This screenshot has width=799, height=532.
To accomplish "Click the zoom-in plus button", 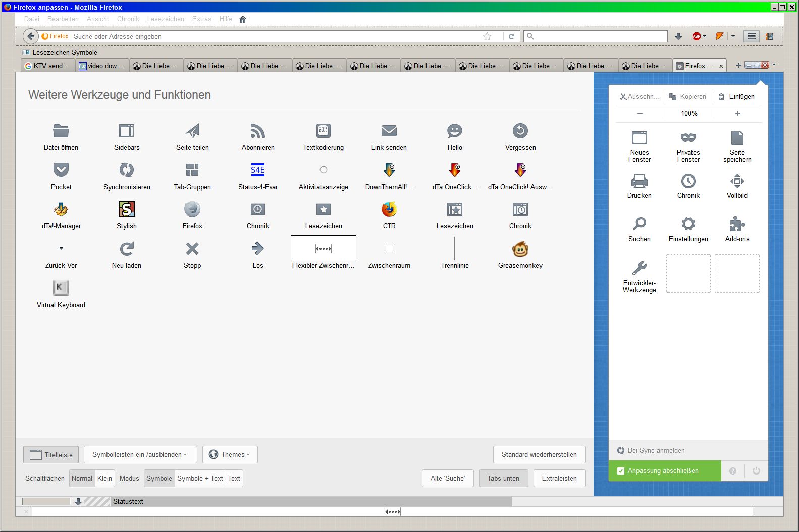I will click(x=738, y=114).
